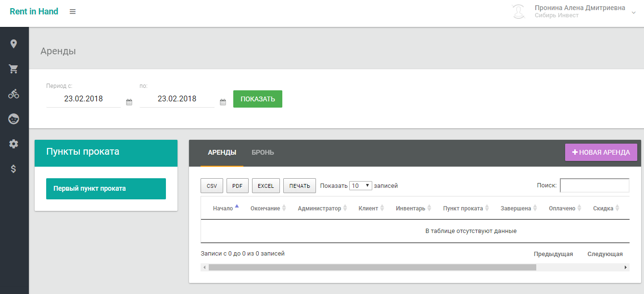Sort table by Завершена column
The width and height of the screenshot is (644, 294).
(x=519, y=208)
